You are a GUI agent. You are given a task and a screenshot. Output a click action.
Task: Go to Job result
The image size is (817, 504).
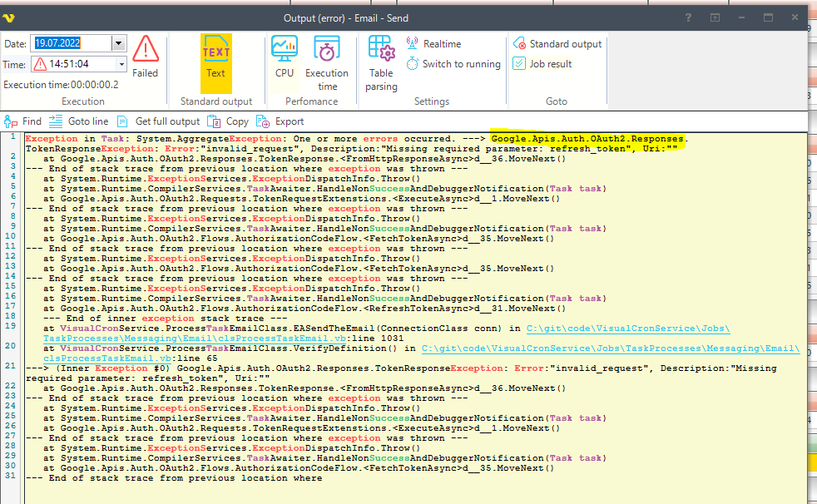click(542, 64)
